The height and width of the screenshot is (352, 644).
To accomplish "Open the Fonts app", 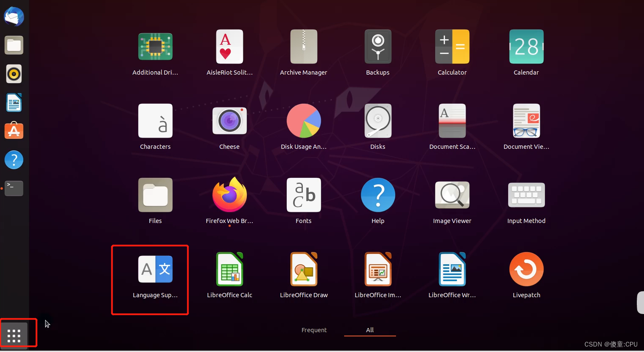I will pos(304,195).
